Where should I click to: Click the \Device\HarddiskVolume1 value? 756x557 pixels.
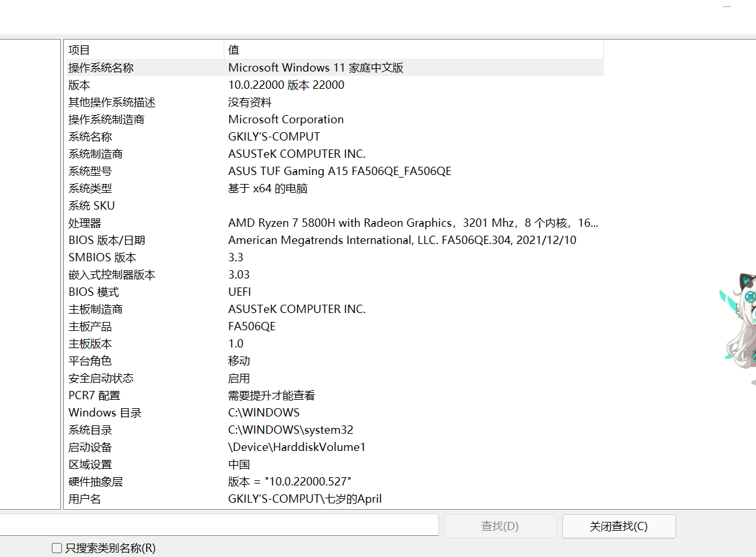[x=297, y=447]
